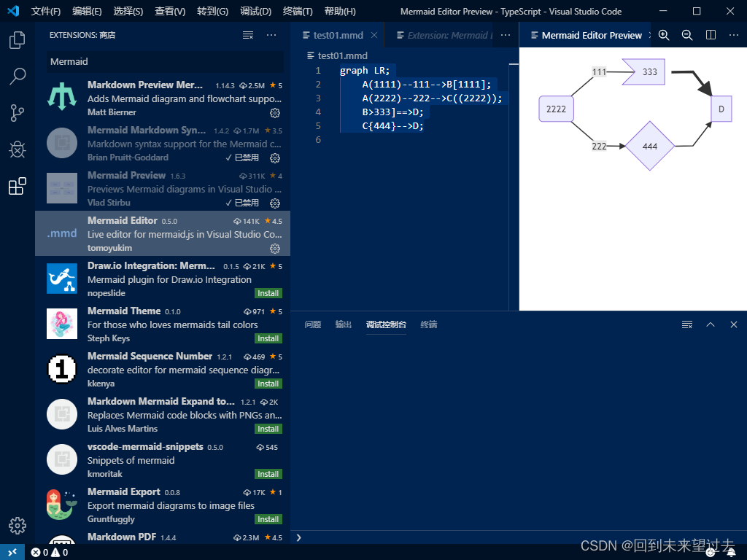
Task: Open the more actions menu in preview tab
Action: (x=734, y=34)
